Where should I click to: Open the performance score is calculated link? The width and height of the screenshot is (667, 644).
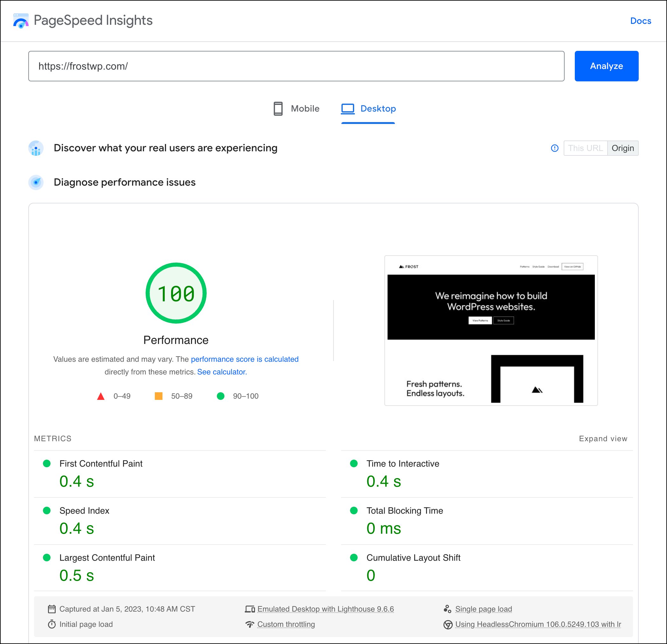[244, 359]
